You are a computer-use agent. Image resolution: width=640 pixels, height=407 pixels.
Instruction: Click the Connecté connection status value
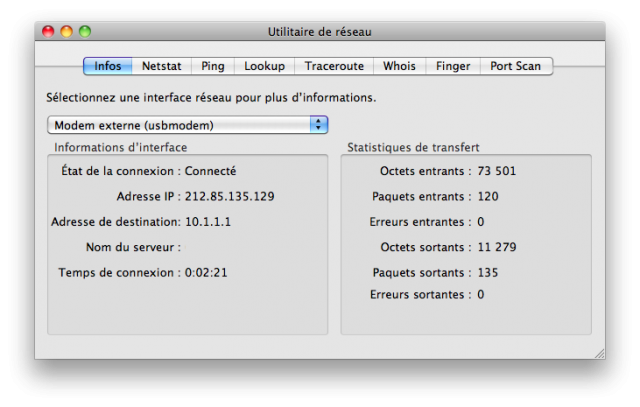coord(211,171)
